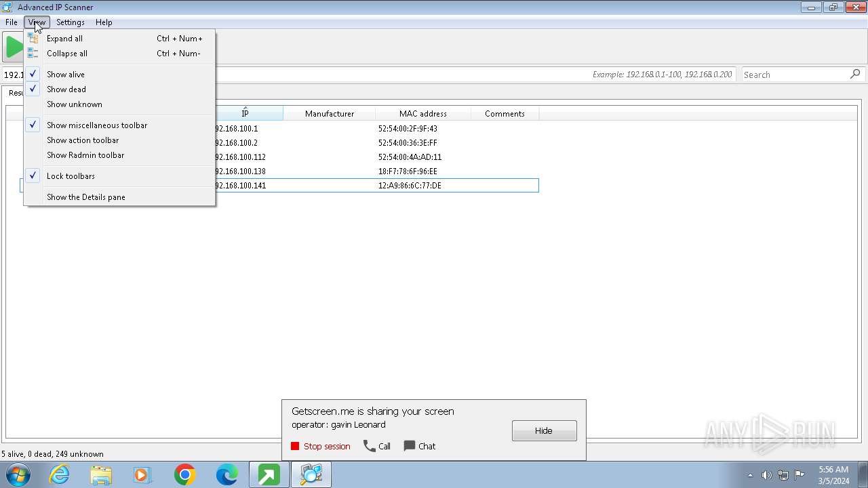
Task: Sort by IP column header
Action: click(x=245, y=113)
